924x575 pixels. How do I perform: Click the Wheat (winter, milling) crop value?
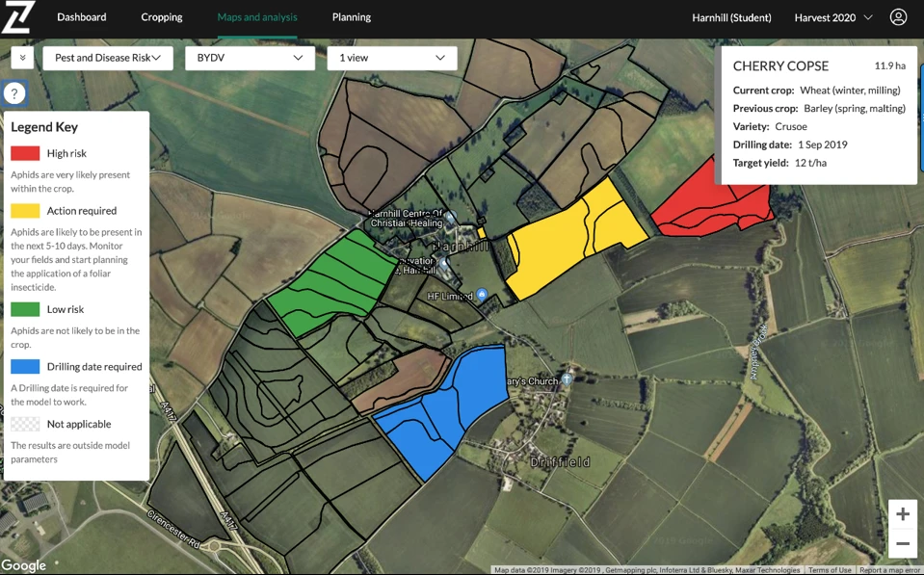coord(850,91)
